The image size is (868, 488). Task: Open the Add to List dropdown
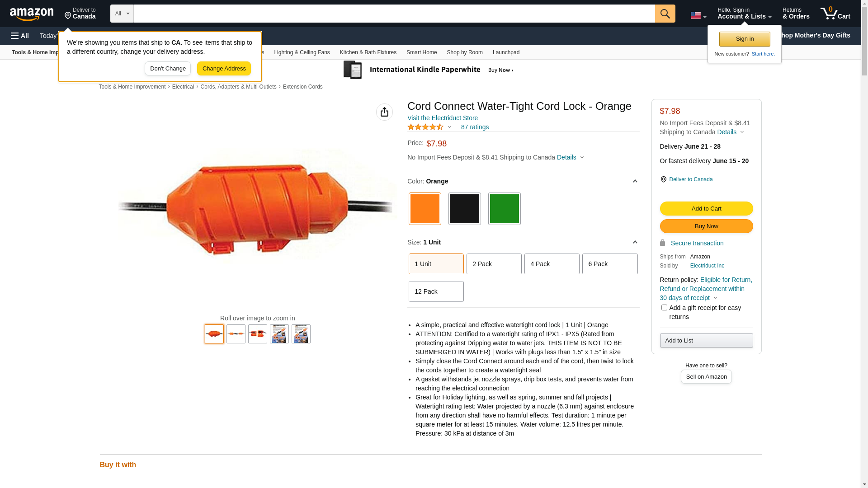pos(706,341)
